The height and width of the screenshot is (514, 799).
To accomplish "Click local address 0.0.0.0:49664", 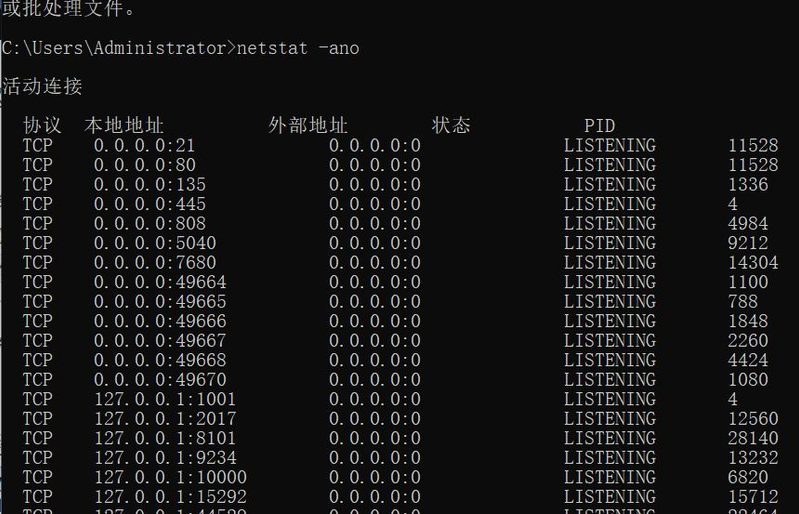I will point(159,282).
